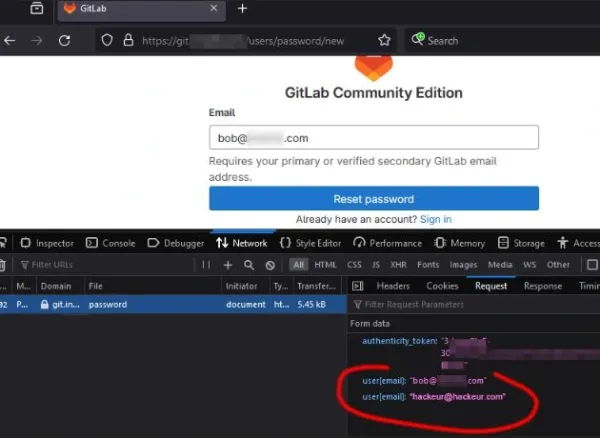This screenshot has height=438, width=600.
Task: Open a new tab with the plus icon
Action: coord(242,8)
